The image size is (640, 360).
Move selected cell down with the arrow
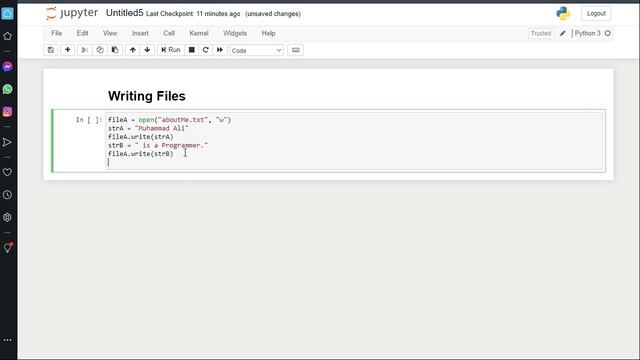coord(147,50)
